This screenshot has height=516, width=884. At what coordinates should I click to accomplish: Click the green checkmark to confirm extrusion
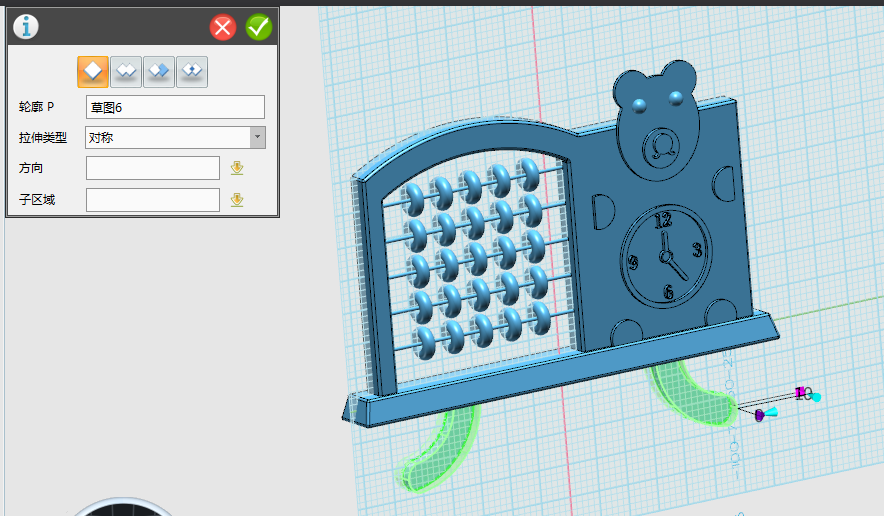coord(259,27)
